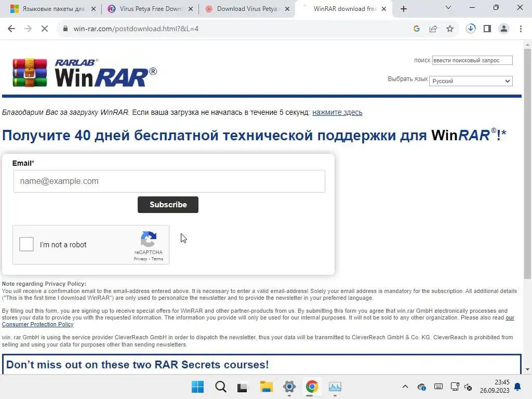Open Task View on the taskbar
The height and width of the screenshot is (399, 532).
tap(242, 387)
